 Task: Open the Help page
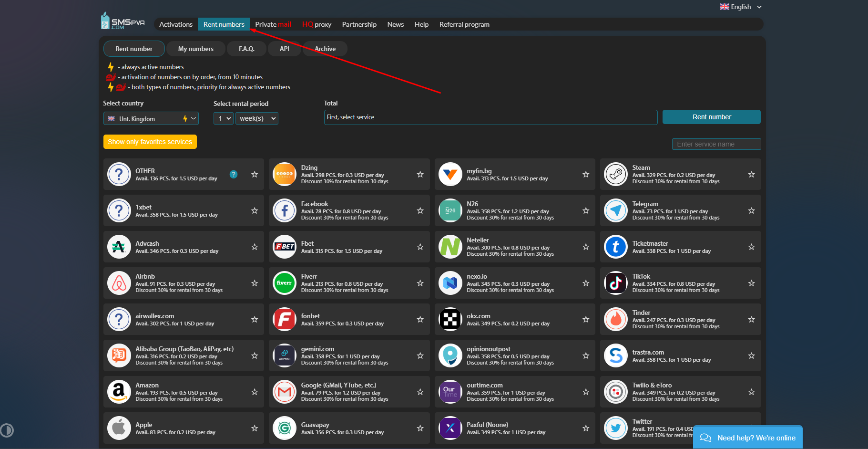[x=421, y=24]
